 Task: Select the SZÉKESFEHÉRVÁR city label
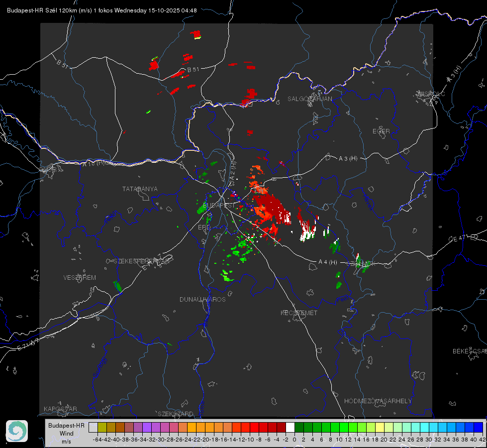coord(143,261)
